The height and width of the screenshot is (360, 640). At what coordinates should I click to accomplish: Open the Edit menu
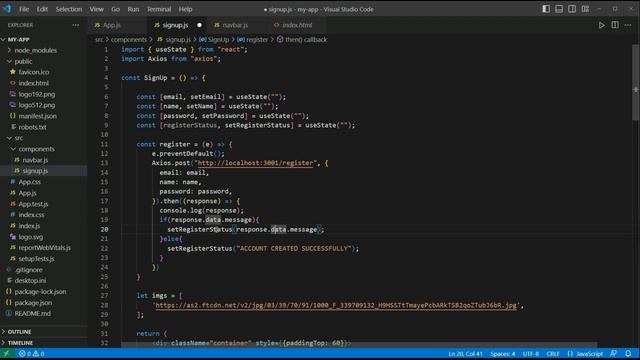[42, 9]
